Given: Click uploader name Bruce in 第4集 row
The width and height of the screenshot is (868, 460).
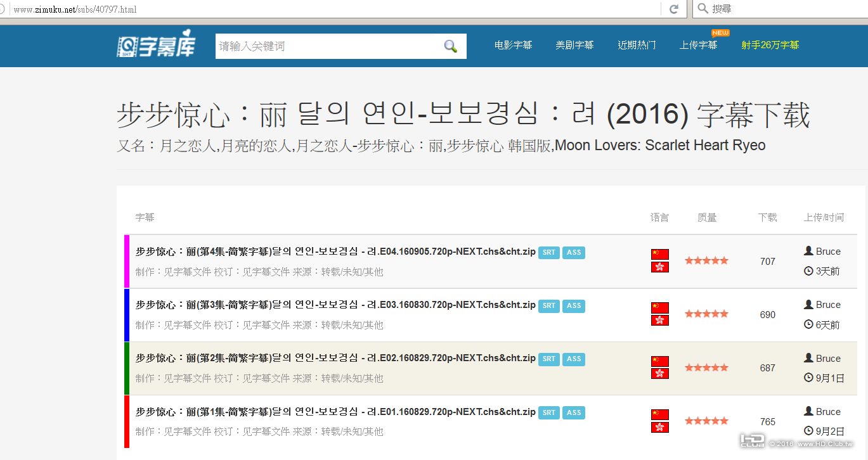Looking at the screenshot, I should point(828,252).
